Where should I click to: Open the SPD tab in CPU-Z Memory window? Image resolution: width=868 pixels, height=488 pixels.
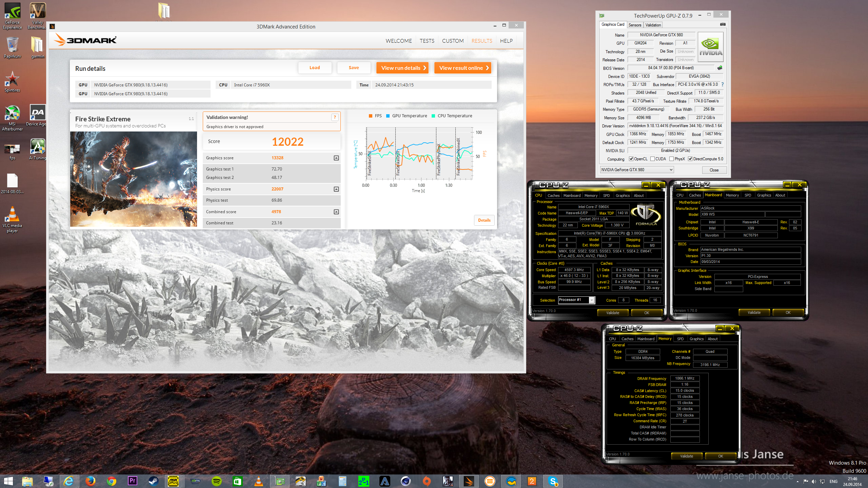tap(680, 339)
